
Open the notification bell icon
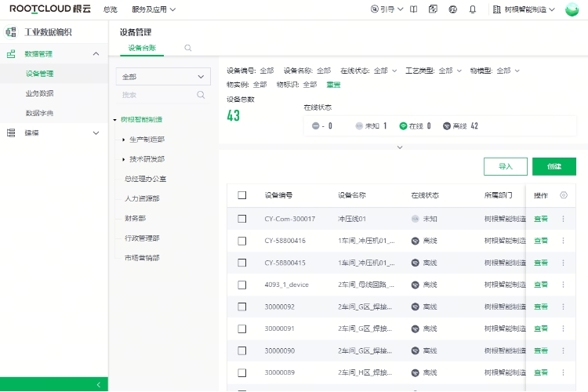[472, 9]
